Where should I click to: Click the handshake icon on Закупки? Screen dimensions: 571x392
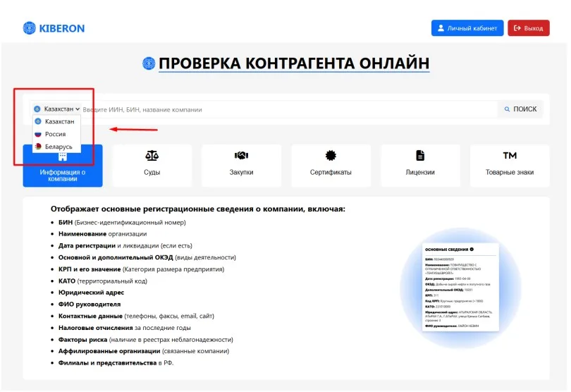241,156
